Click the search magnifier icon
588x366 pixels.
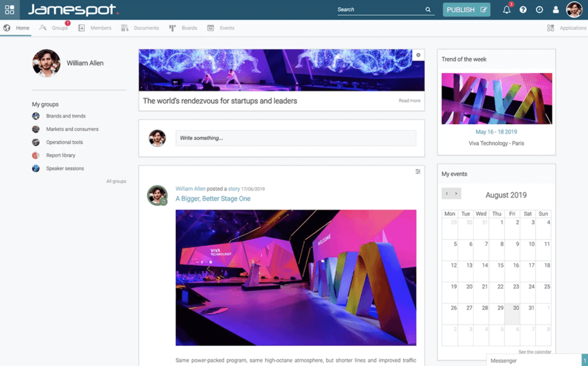pyautogui.click(x=428, y=10)
